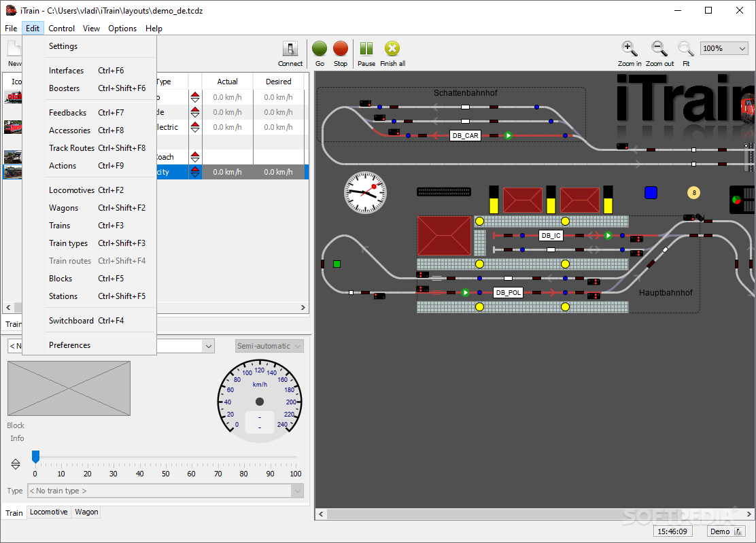Viewport: 756px width, 543px height.
Task: Click the Zoom out magnifier
Action: pos(659,49)
